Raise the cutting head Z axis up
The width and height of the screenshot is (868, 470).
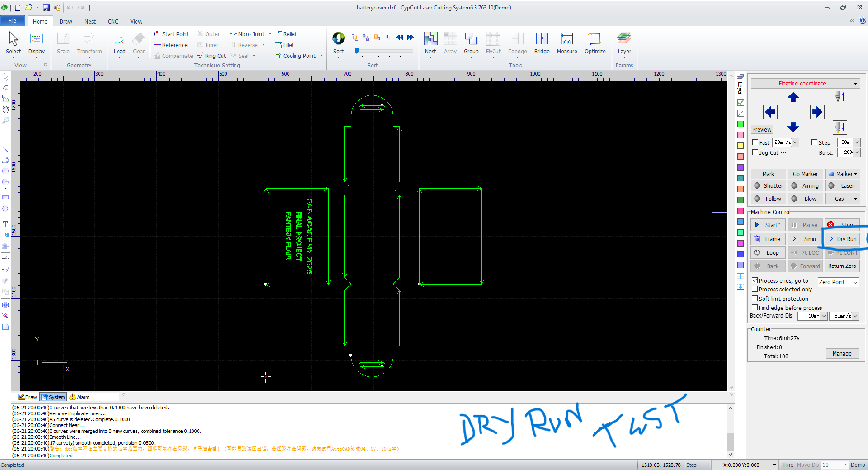click(840, 97)
